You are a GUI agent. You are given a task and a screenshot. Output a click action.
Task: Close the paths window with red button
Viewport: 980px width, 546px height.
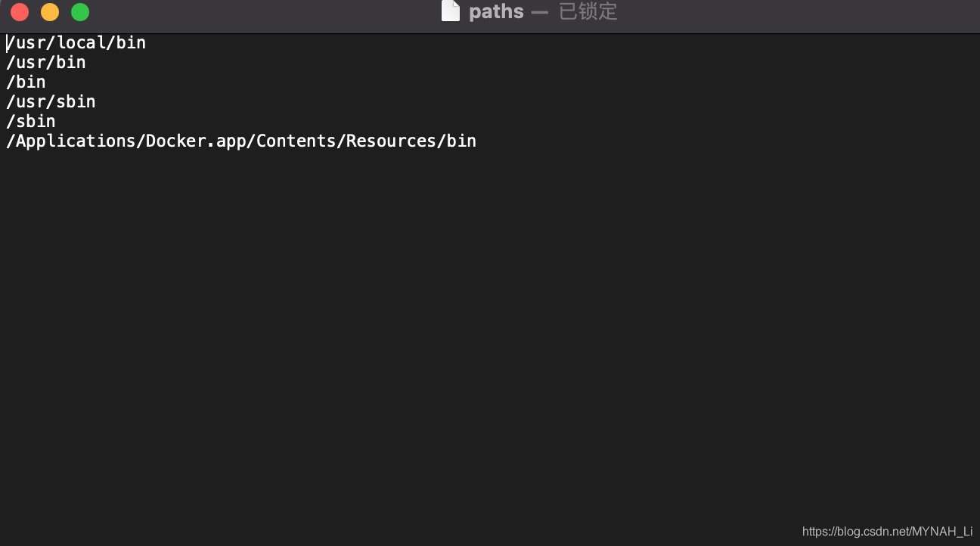20,12
